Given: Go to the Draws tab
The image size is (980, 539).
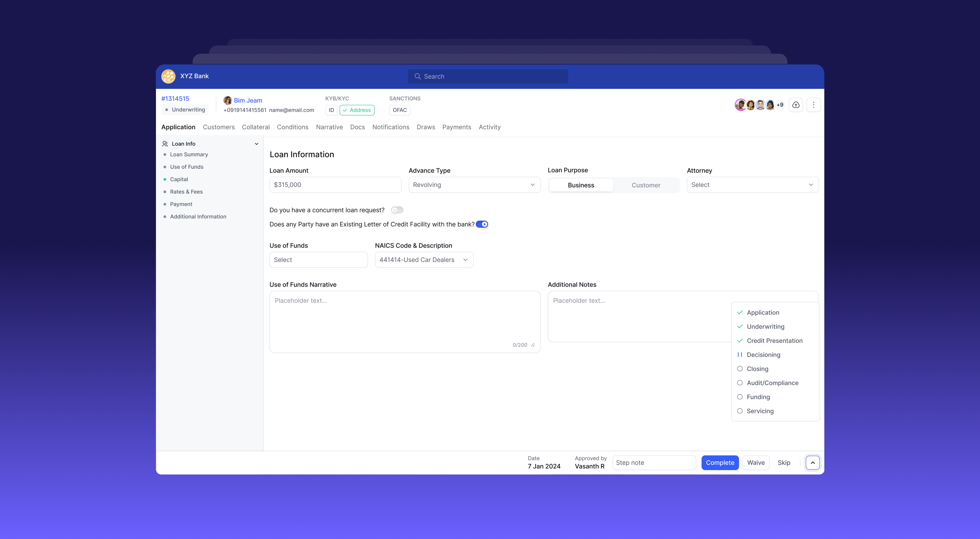Looking at the screenshot, I should click(426, 127).
